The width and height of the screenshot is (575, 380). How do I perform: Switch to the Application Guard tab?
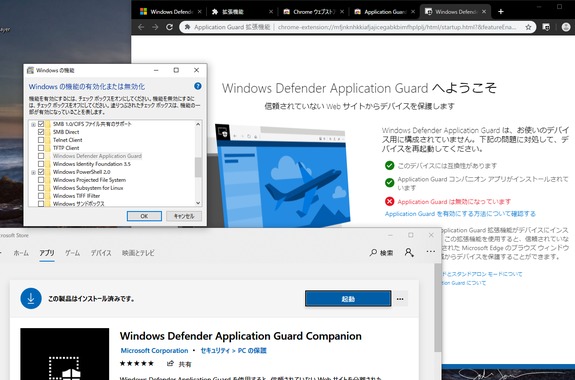[x=381, y=12]
